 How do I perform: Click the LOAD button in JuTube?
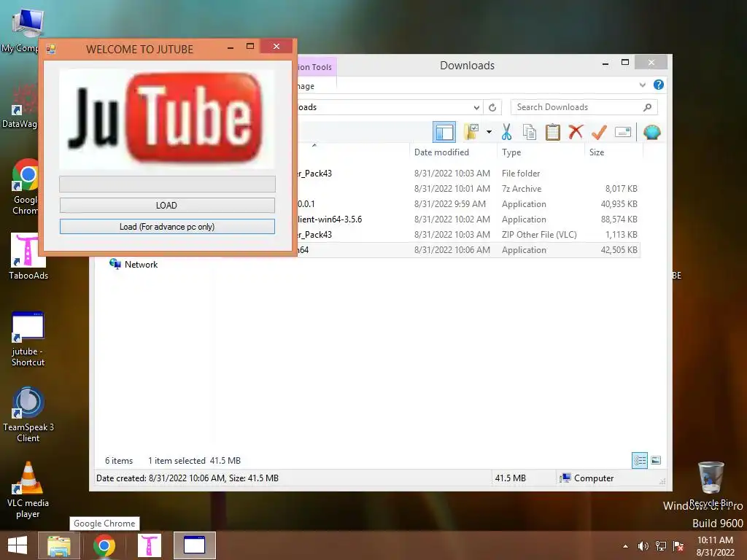tap(167, 205)
